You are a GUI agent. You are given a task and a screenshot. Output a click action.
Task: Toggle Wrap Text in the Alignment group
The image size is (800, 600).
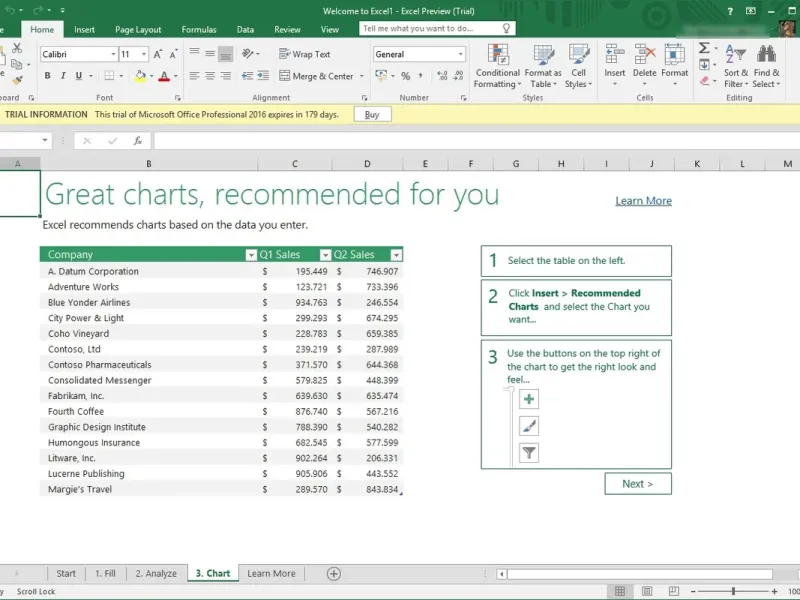coord(304,54)
